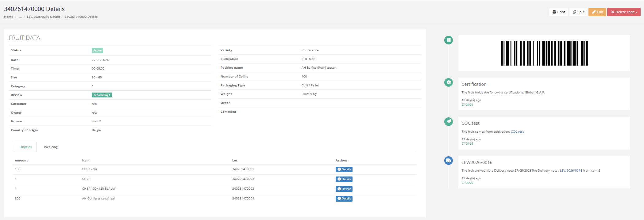Click Number of Colli's value 100
The width and height of the screenshot is (644, 220).
tap(304, 77)
